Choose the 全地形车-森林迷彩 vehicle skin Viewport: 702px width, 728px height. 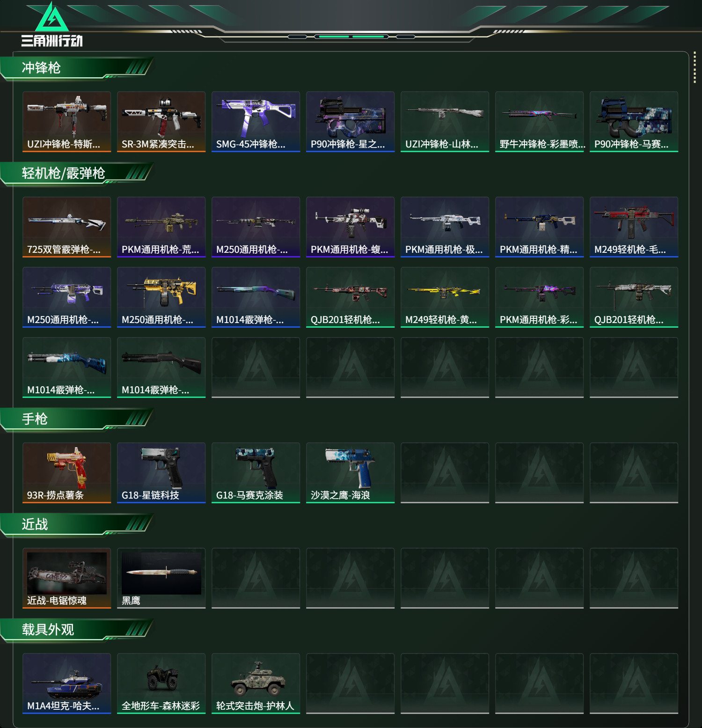coord(161,684)
